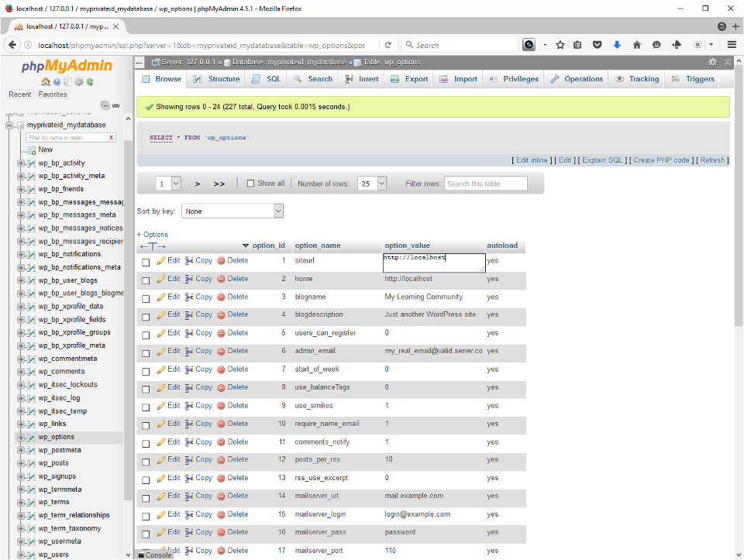
Task: Jump to last page with >> arrow
Action: pos(219,184)
